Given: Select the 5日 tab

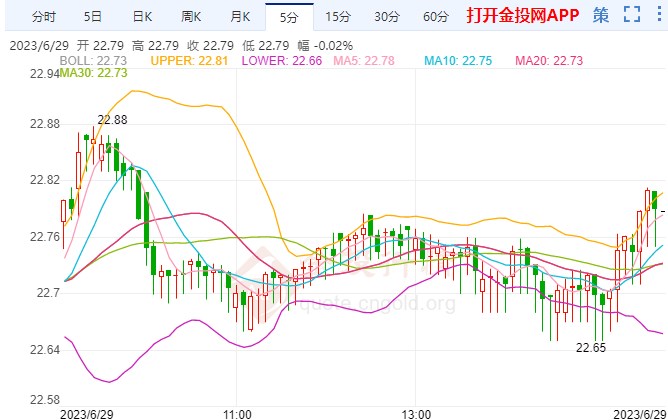Looking at the screenshot, I should point(92,17).
